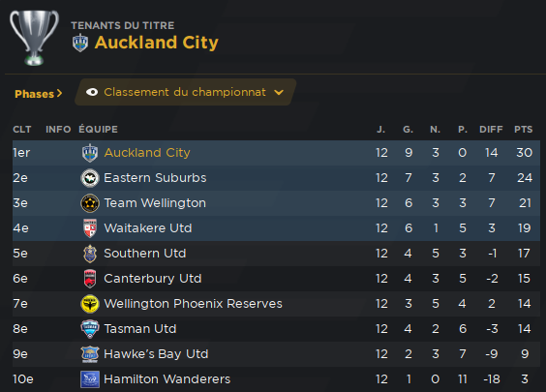Click the Eastern Suburbs club badge

tap(90, 178)
